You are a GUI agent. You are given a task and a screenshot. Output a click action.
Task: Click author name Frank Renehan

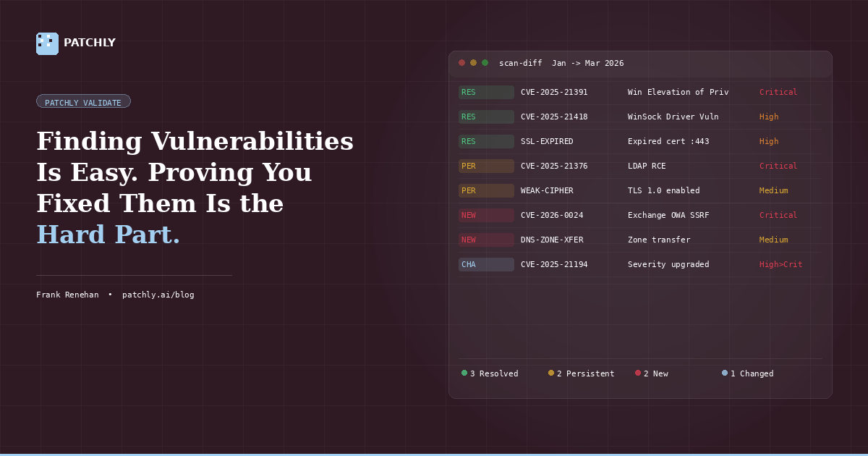pos(67,295)
